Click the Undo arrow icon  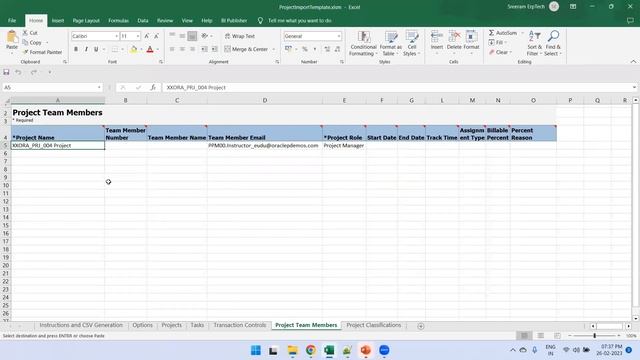[18, 72]
